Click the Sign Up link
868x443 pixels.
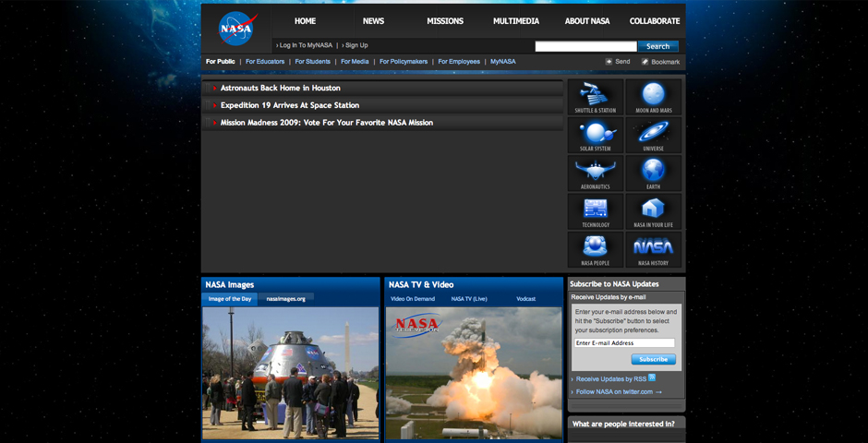coord(356,45)
